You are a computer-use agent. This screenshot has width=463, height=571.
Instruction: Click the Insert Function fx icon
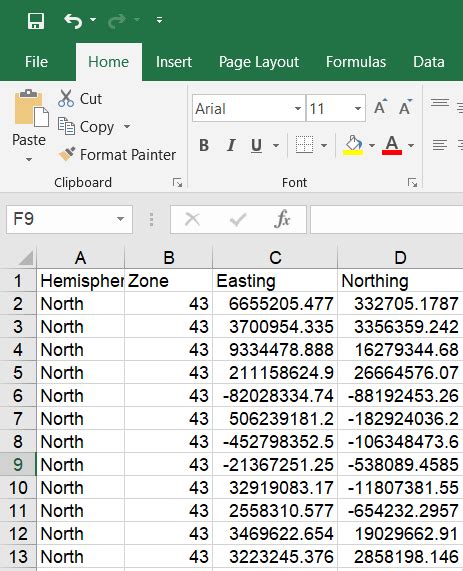(283, 219)
